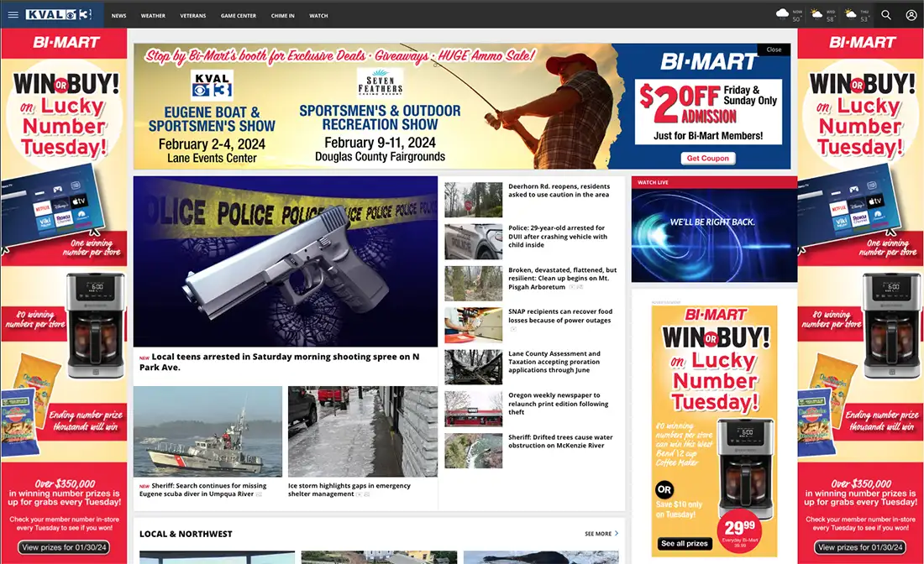Open the user account icon
Image resolution: width=924 pixels, height=564 pixels.
click(911, 15)
